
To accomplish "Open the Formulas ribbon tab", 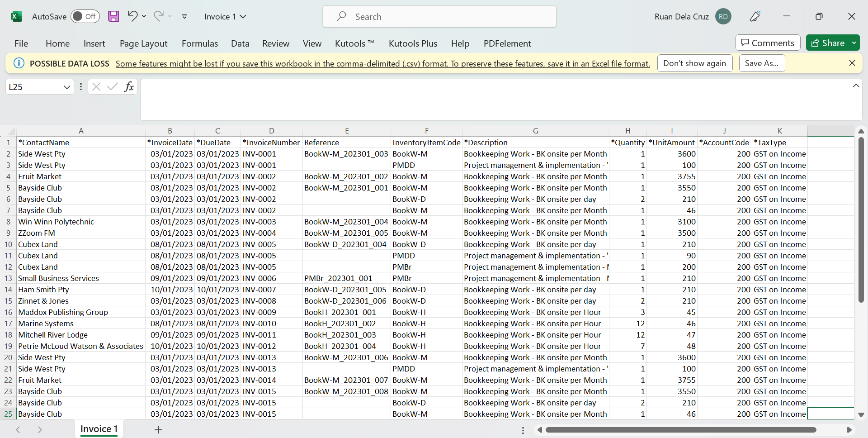I will 199,43.
